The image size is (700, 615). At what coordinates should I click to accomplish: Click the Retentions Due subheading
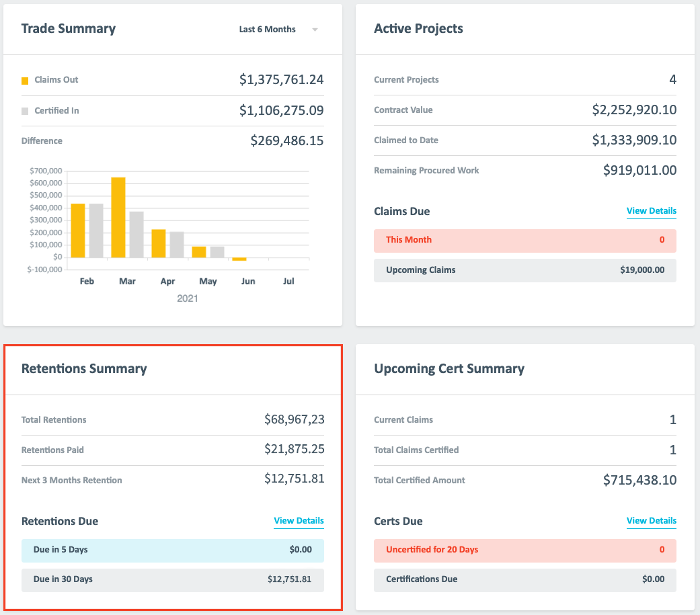[60, 521]
